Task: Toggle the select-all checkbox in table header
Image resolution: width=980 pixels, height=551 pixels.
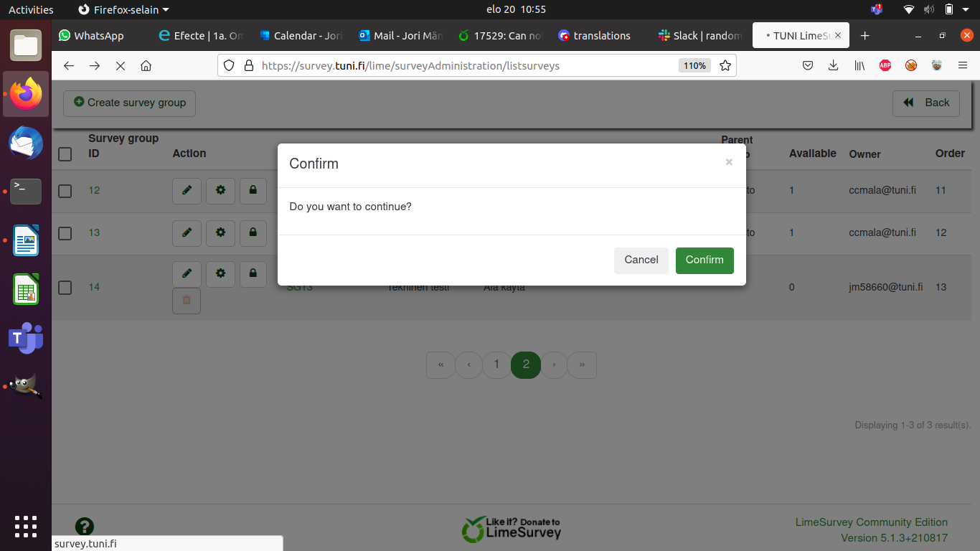Action: tap(65, 154)
